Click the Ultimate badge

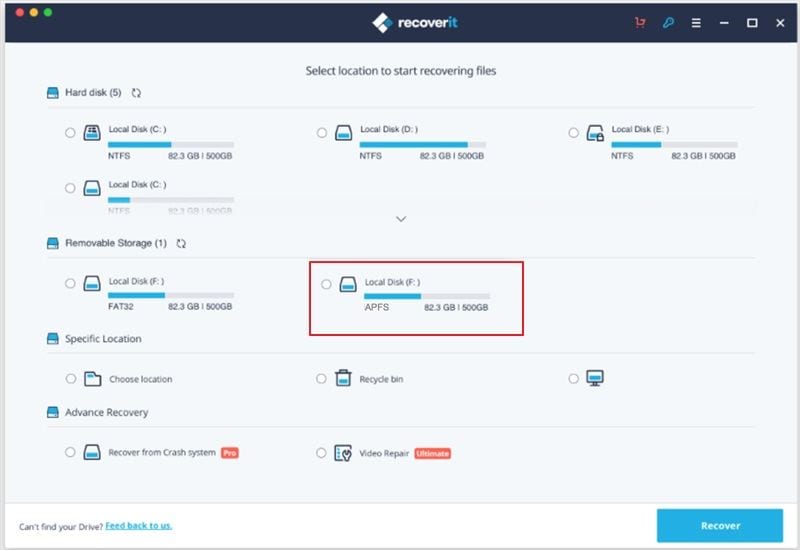(432, 454)
